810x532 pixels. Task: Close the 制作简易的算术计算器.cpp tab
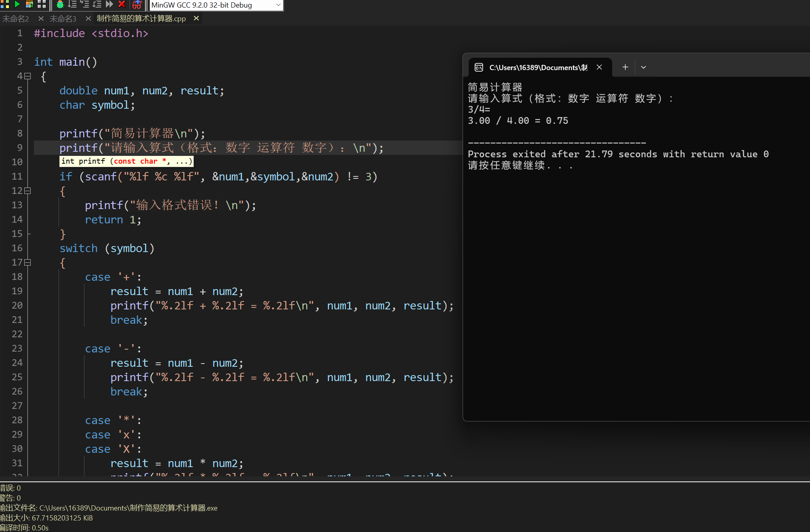[196, 18]
